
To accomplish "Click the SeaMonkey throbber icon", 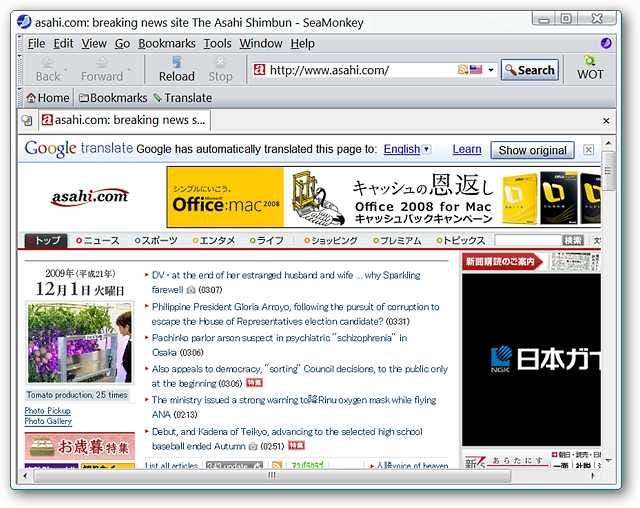I will coord(606,43).
